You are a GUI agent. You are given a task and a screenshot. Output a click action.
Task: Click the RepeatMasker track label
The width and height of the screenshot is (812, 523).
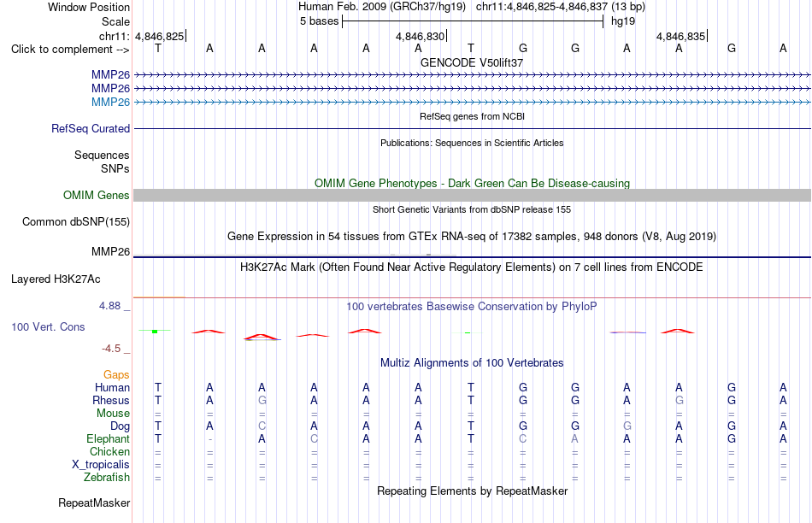(94, 502)
